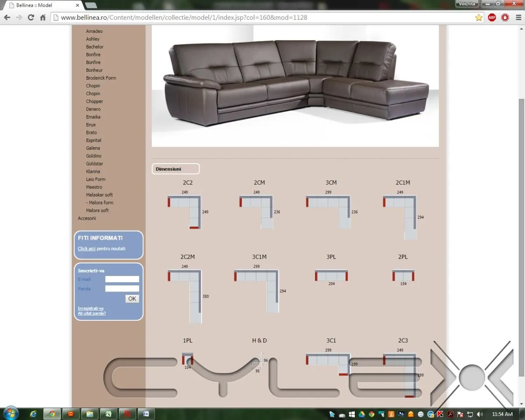Click the Accesorii sidebar category
This screenshot has height=420, width=525.
(87, 218)
